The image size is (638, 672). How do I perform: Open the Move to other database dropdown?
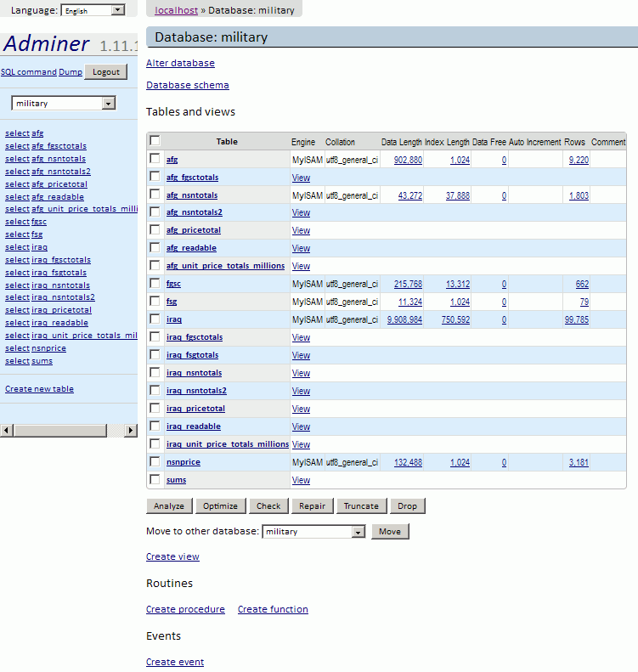tap(313, 532)
